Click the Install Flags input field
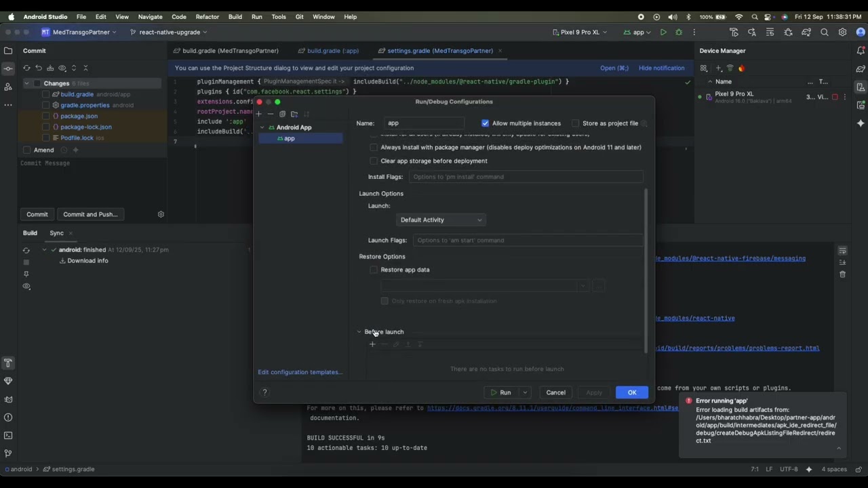The image size is (868, 488). tap(526, 177)
